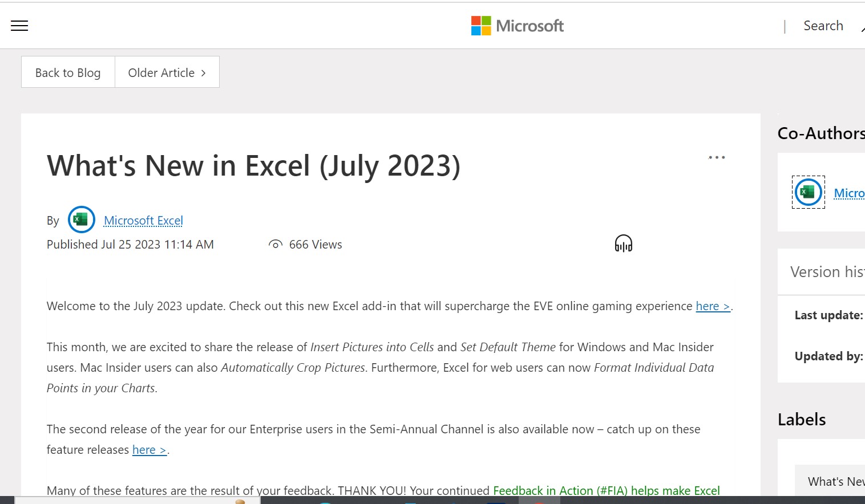
Task: Click the Back to Blog button
Action: (x=67, y=72)
